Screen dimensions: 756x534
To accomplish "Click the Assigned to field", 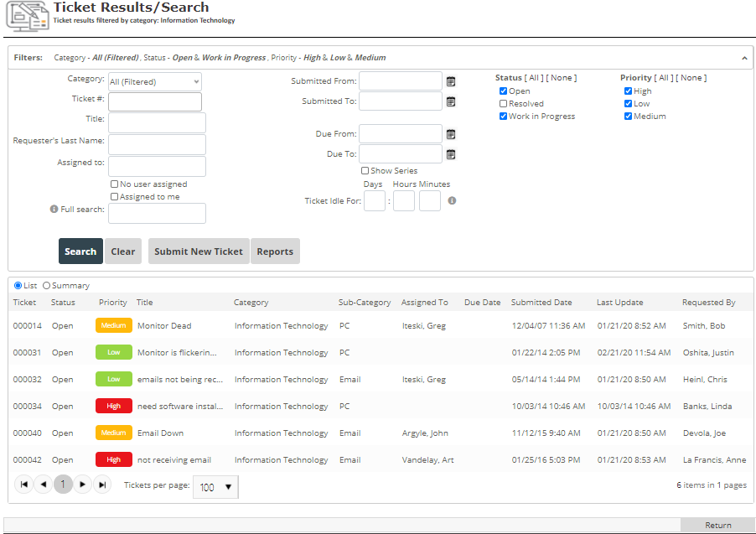I will pos(158,166).
